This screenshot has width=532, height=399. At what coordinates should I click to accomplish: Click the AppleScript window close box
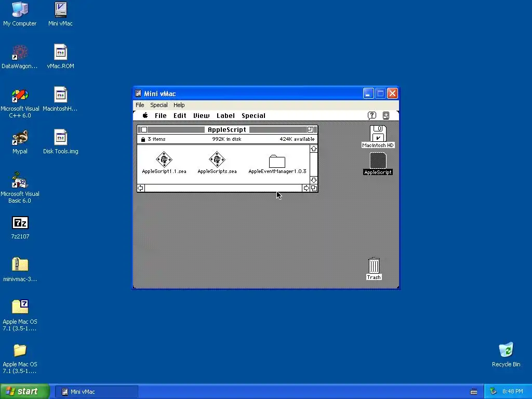(144, 129)
